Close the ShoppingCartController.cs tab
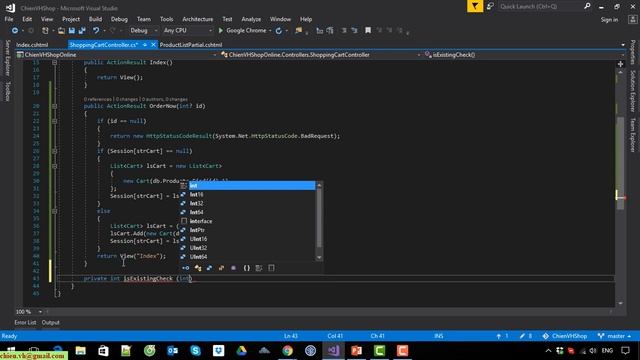Screen dimensions: 640x360 click(x=153, y=45)
